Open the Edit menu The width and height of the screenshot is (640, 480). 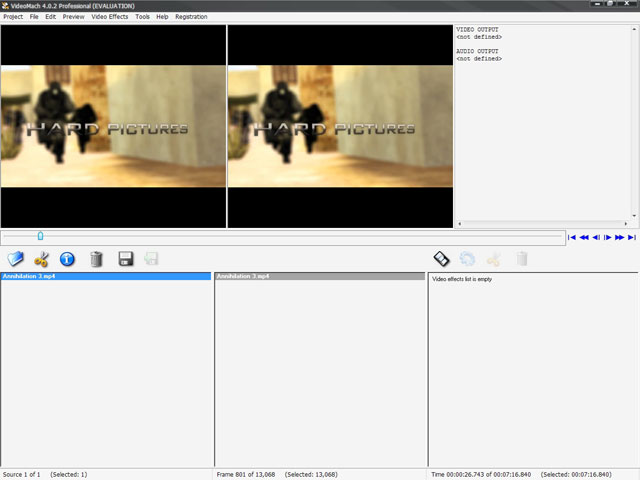click(x=51, y=17)
